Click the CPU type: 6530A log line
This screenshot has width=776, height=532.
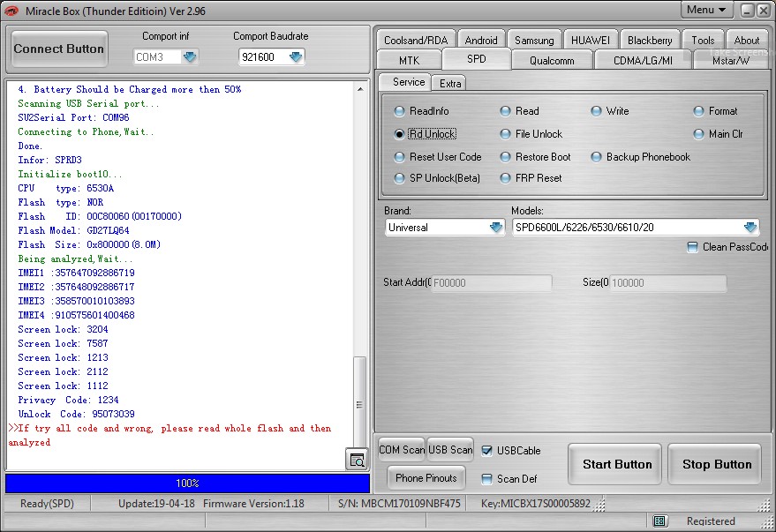click(x=66, y=189)
